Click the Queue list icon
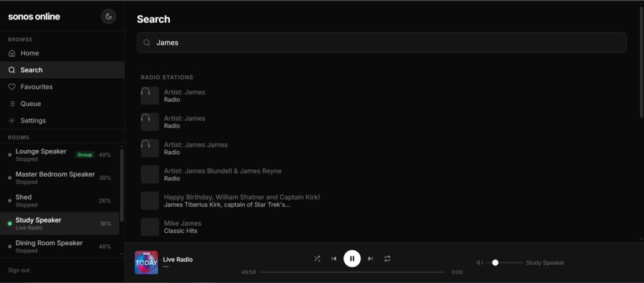The image size is (644, 283). (12, 104)
